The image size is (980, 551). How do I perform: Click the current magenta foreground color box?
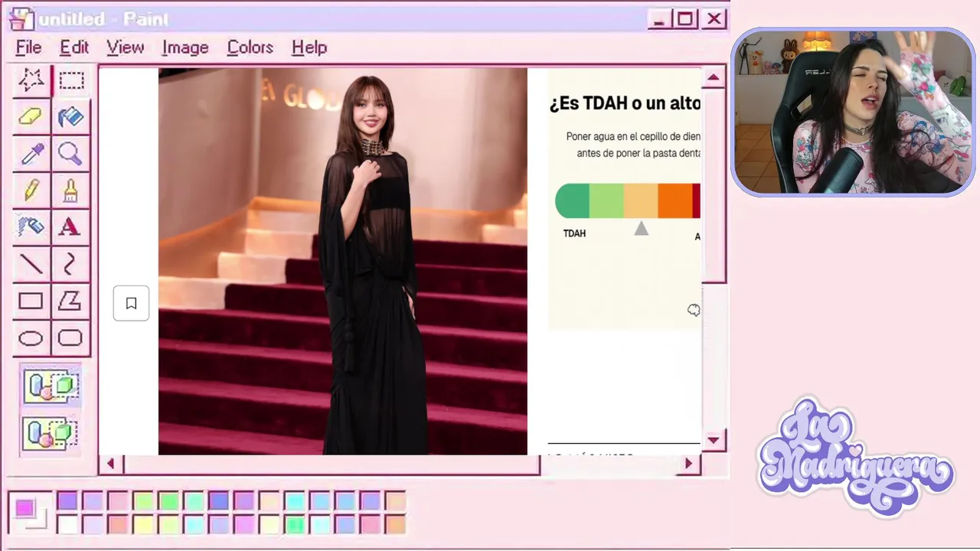coord(24,508)
